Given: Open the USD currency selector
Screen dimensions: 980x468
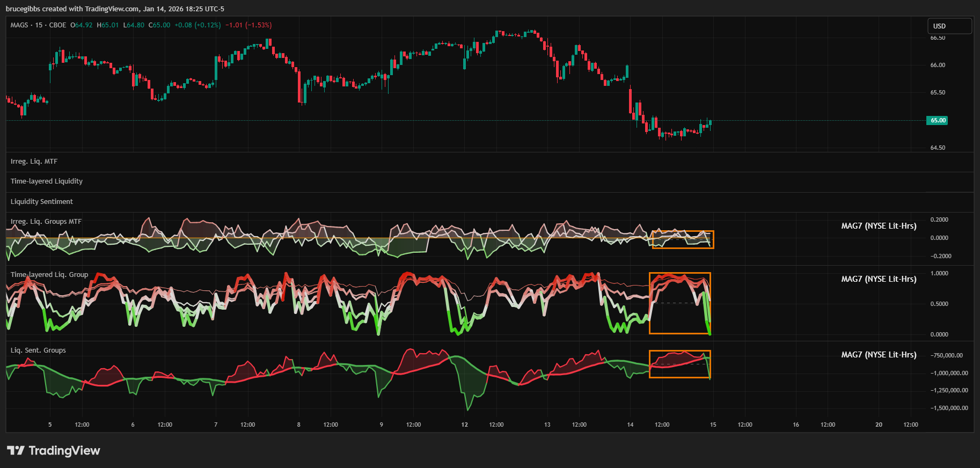Looking at the screenshot, I should click(x=949, y=26).
